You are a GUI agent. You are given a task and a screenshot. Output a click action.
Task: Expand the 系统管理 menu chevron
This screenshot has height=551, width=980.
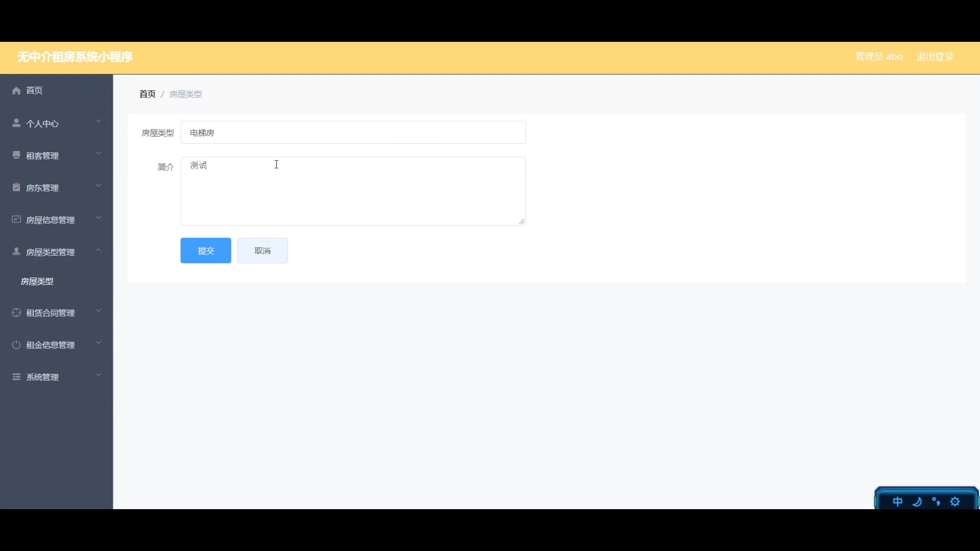pos(99,375)
